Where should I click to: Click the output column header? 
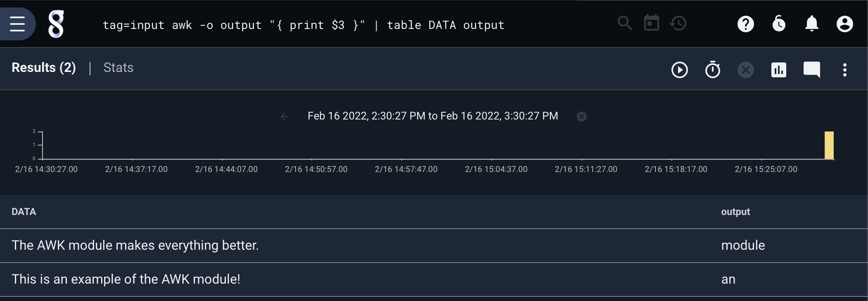735,212
